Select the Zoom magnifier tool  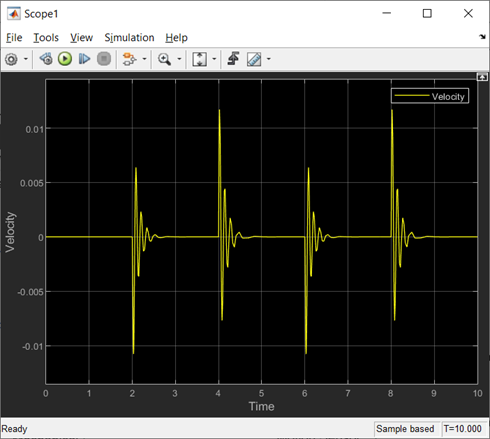point(165,59)
